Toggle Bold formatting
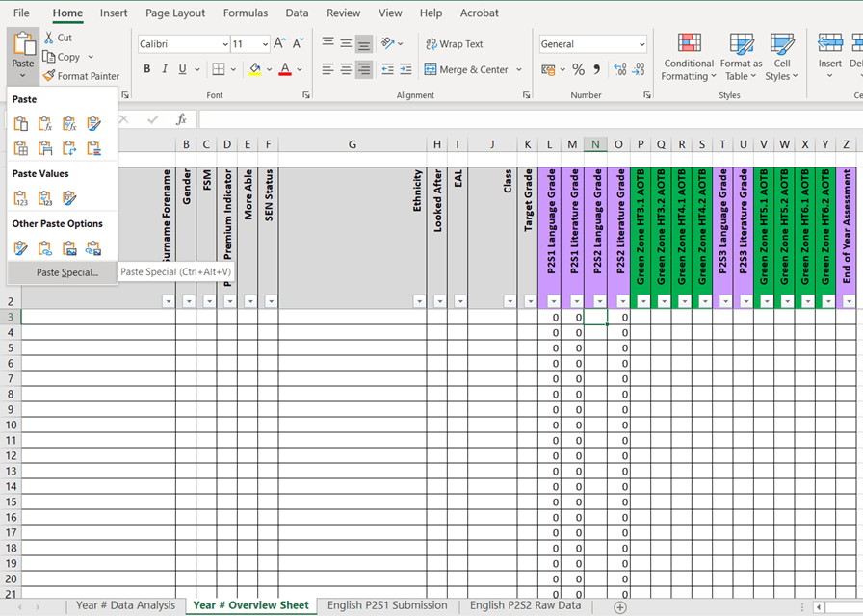The width and height of the screenshot is (863, 616). click(147, 69)
